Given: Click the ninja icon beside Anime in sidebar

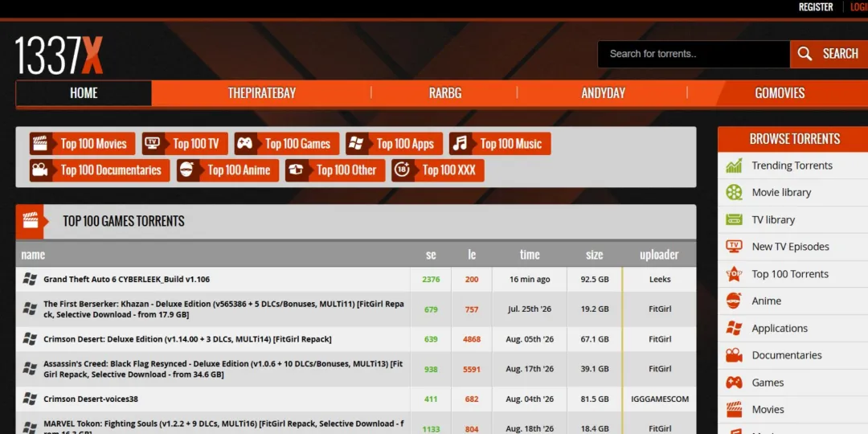Looking at the screenshot, I should pyautogui.click(x=734, y=301).
